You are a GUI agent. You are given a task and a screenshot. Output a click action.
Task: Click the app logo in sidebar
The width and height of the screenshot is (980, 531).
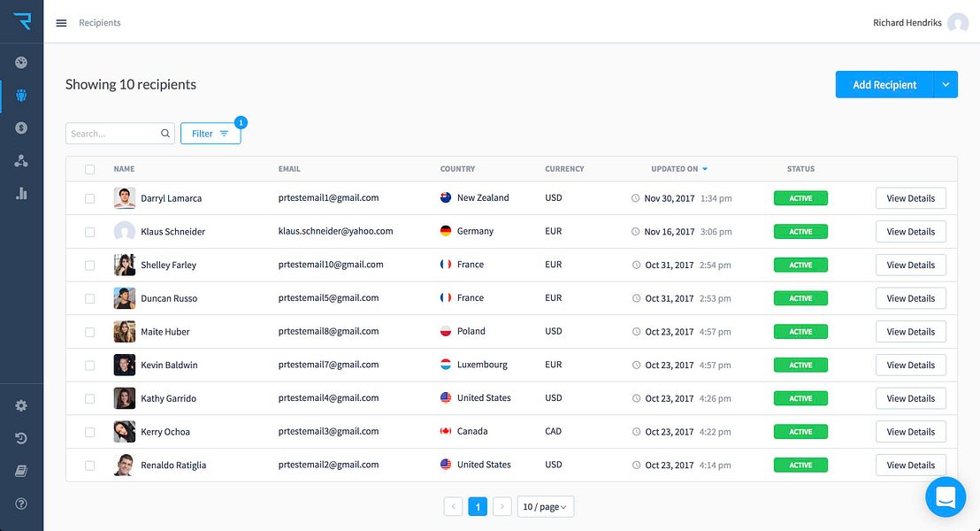click(22, 21)
